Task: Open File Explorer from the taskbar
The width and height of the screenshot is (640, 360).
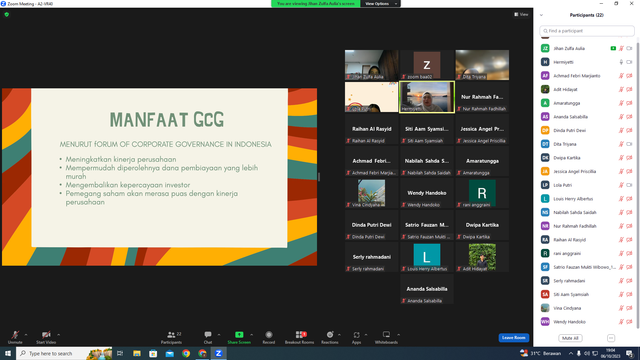Action: tap(137, 353)
